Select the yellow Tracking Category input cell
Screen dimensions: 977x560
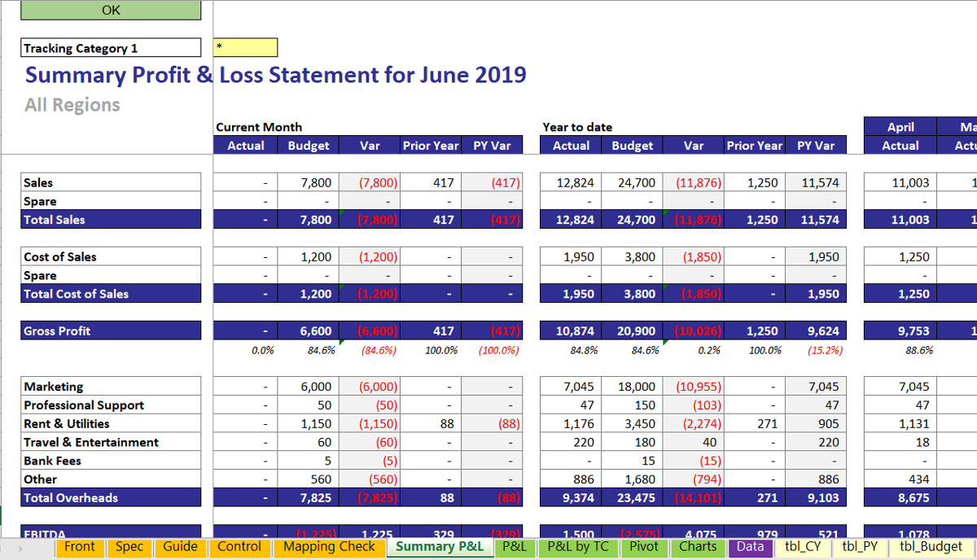[x=245, y=48]
